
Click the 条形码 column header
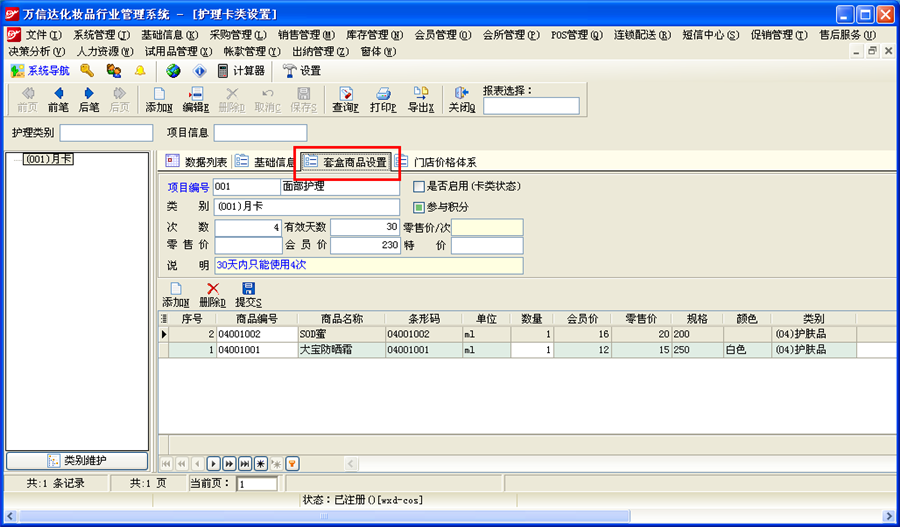click(424, 319)
